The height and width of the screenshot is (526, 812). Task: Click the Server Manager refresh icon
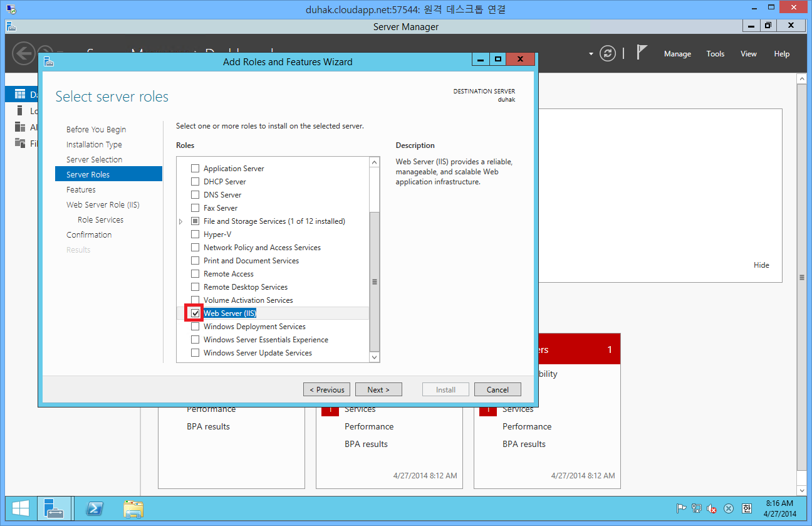tap(608, 53)
